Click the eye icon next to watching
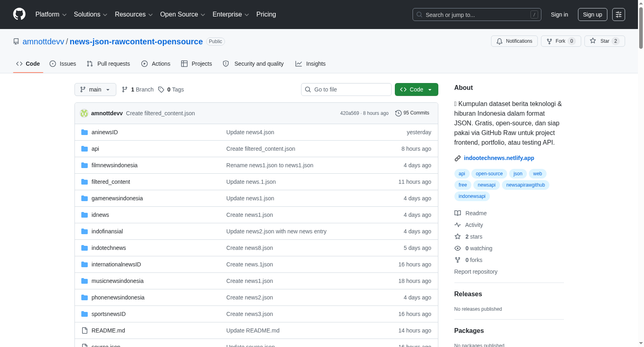 (x=458, y=248)
